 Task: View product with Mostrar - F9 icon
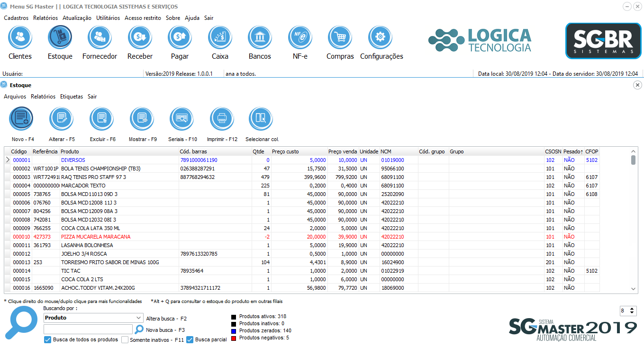point(142,119)
